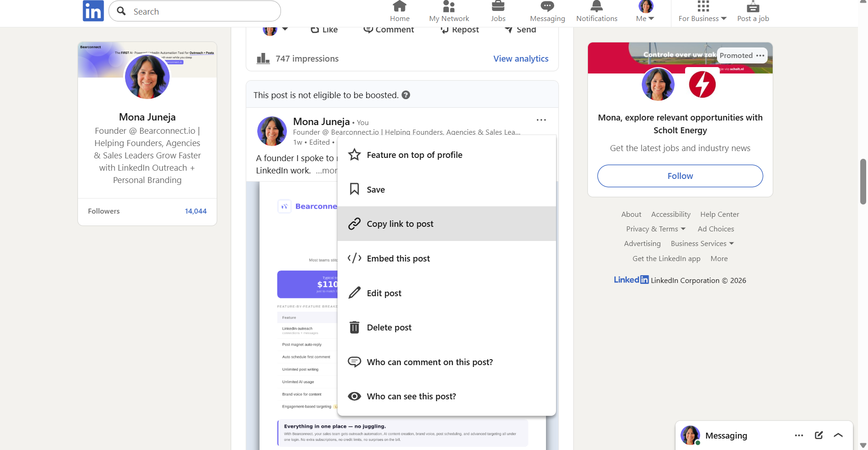This screenshot has width=868, height=450.
Task: Click the three-dot post options button
Action: 541,120
